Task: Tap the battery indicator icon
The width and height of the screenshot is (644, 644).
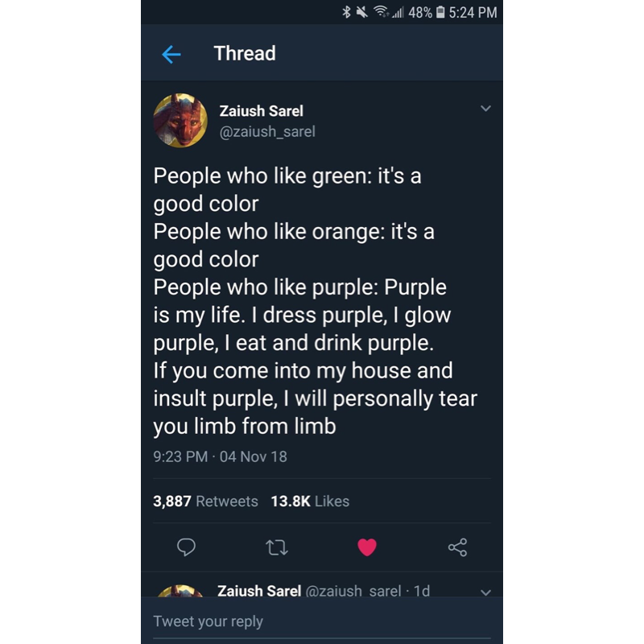Action: [x=441, y=12]
